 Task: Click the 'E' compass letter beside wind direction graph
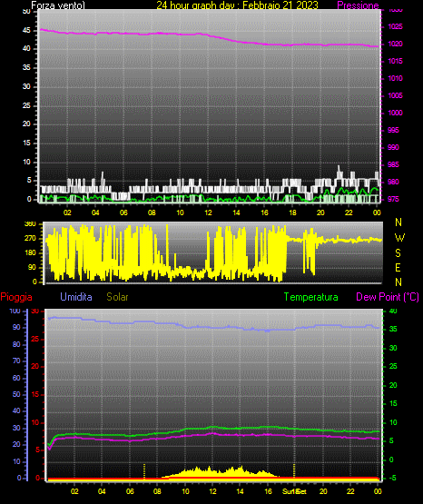[x=398, y=267]
